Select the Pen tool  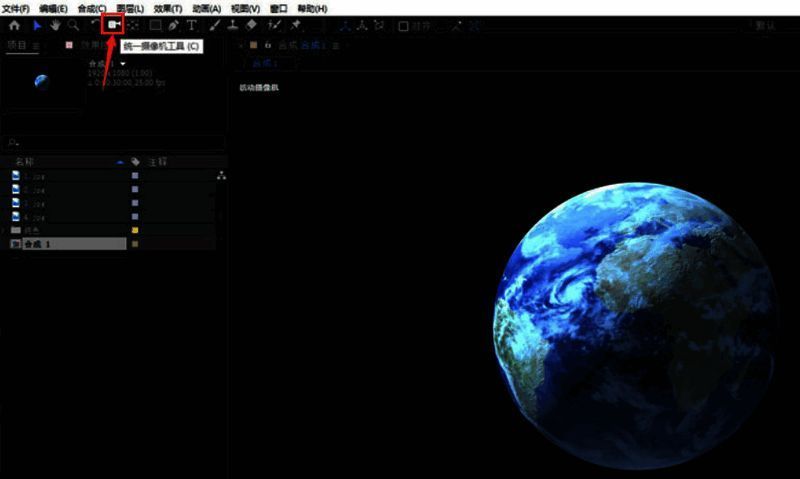(174, 25)
